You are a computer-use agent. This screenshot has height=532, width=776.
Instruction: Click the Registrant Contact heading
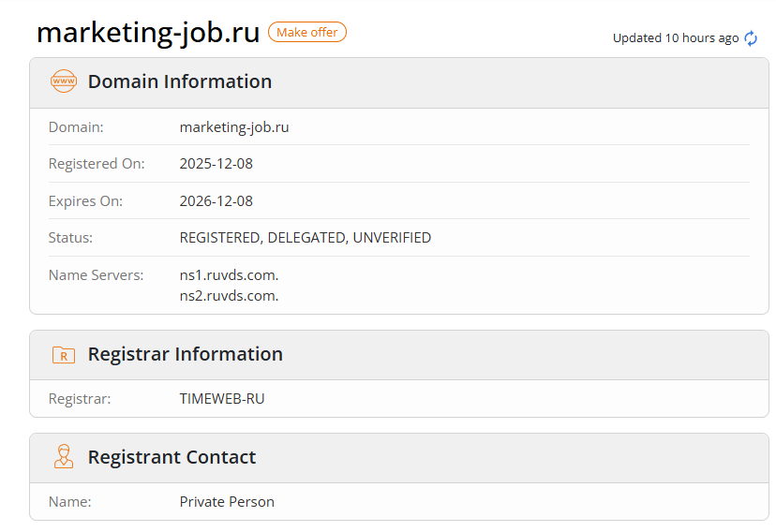(172, 457)
